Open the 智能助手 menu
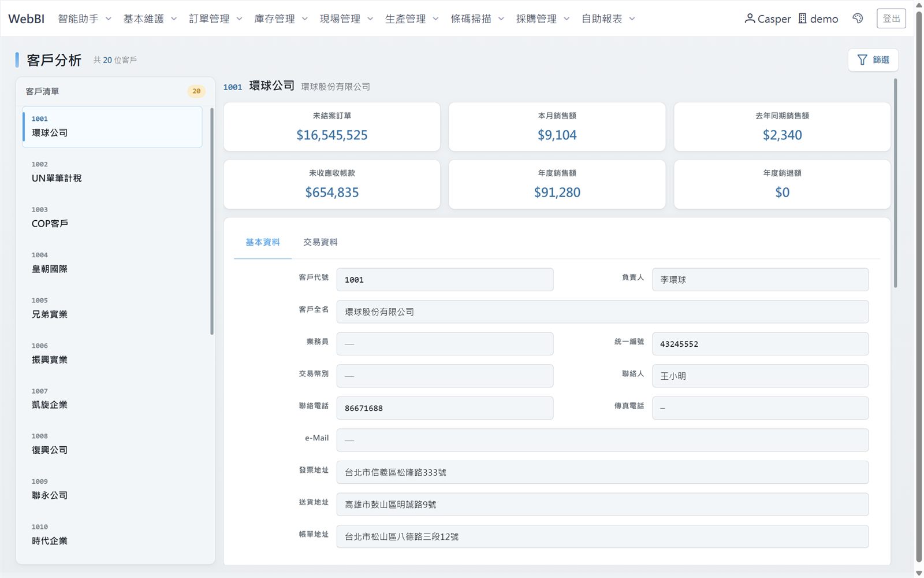 coord(84,18)
